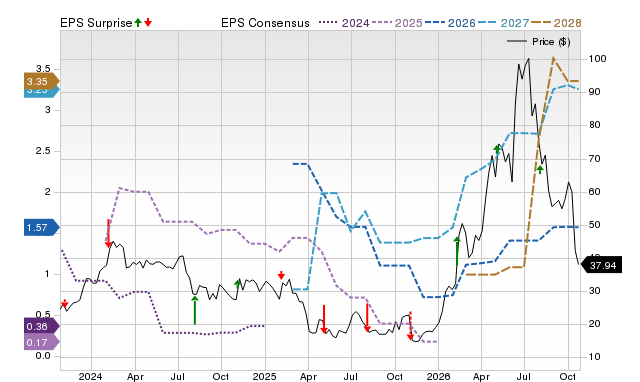Click the 50 label on the price axis
The width and height of the screenshot is (640, 382).
point(595,224)
